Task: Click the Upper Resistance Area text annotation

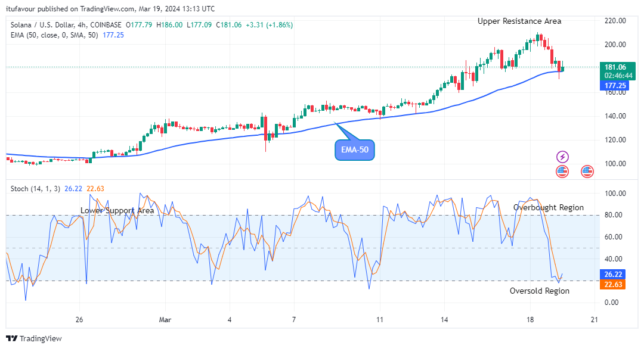Action: 519,21
